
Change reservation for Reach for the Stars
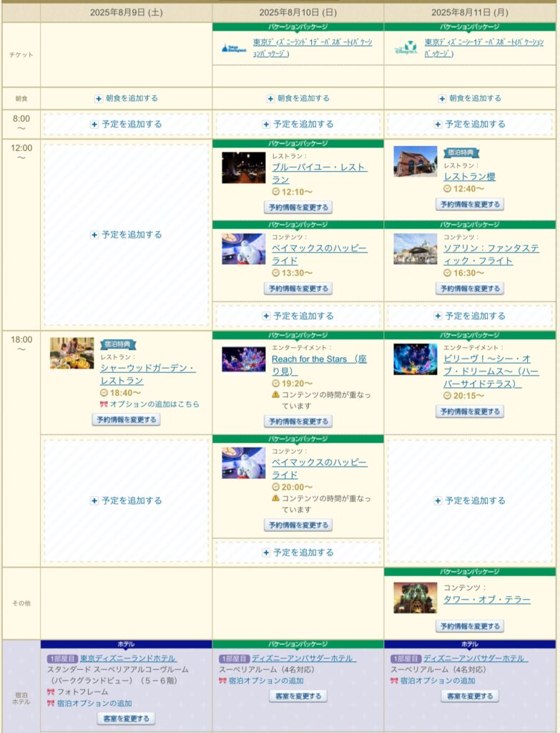[298, 421]
